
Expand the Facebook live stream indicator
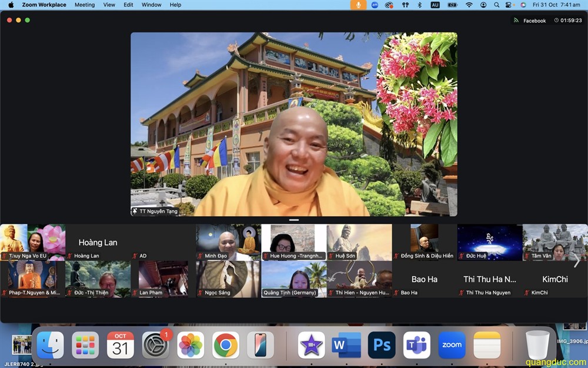tap(530, 21)
